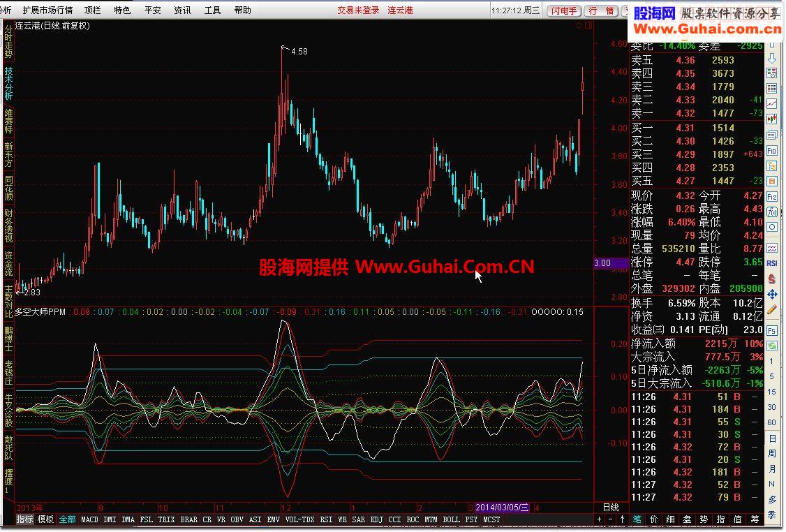Open 资金流 in left sidebar

(x=8, y=264)
